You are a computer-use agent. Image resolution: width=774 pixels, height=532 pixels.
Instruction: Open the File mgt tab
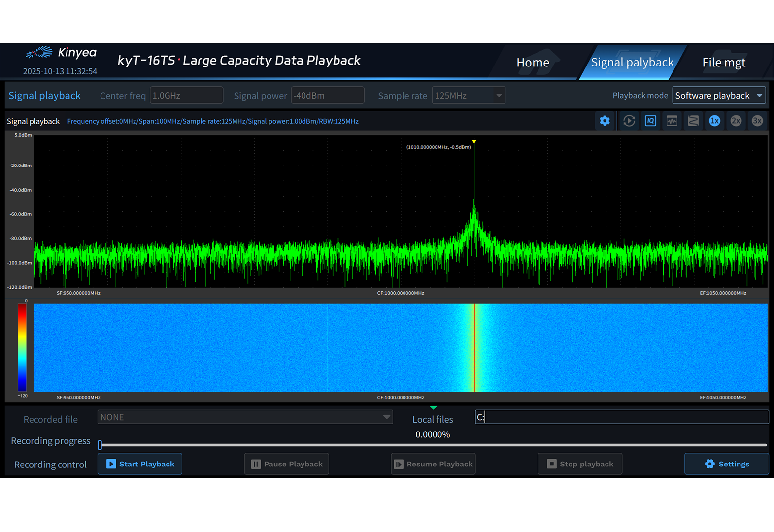click(x=723, y=63)
